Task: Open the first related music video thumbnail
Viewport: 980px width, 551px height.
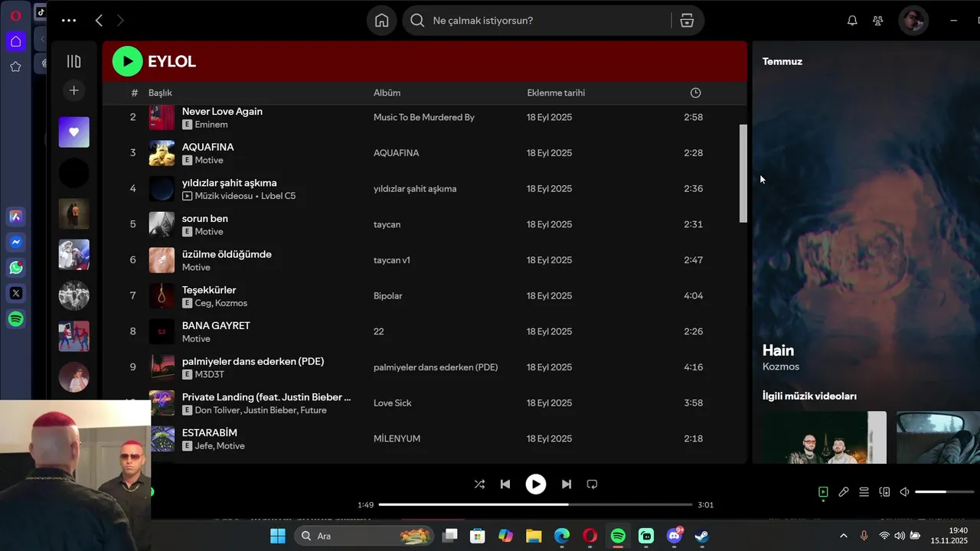Action: (824, 437)
